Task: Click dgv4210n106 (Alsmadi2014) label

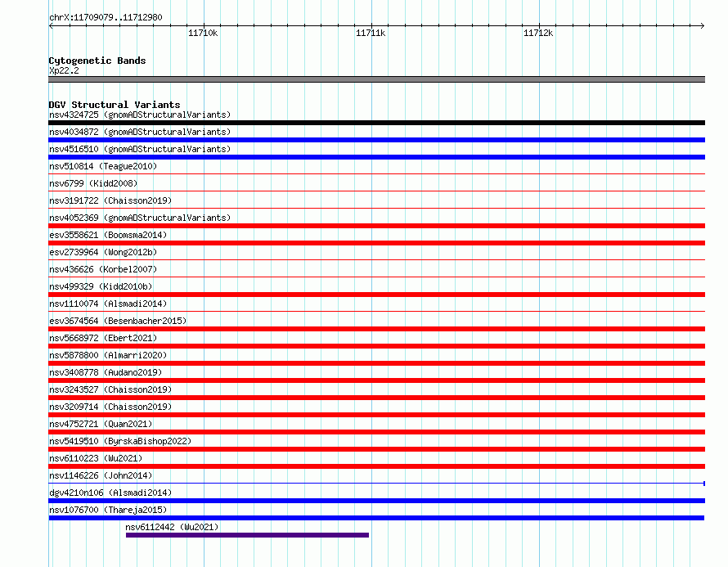Action: coord(110,493)
